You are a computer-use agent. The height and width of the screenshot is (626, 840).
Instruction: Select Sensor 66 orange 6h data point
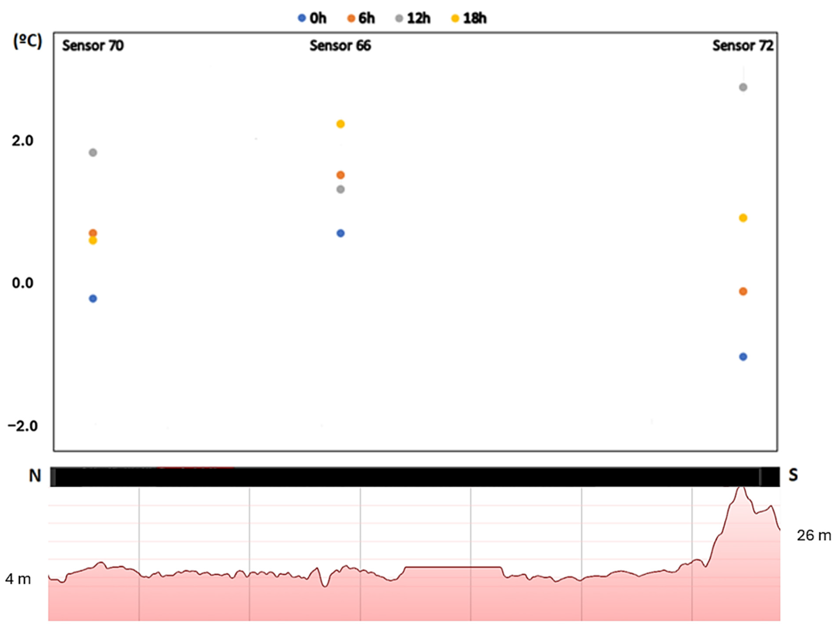(x=340, y=175)
